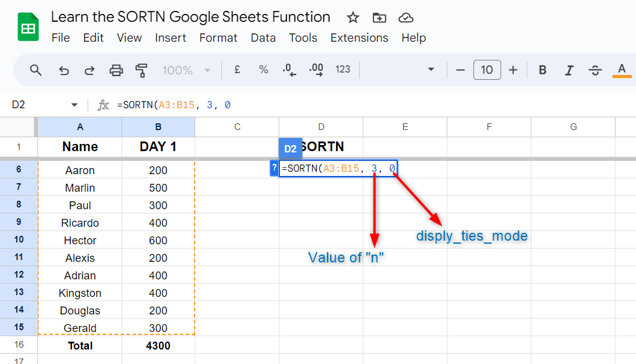Click the cell with value 600
This screenshot has width=636, height=364.
[x=158, y=240]
